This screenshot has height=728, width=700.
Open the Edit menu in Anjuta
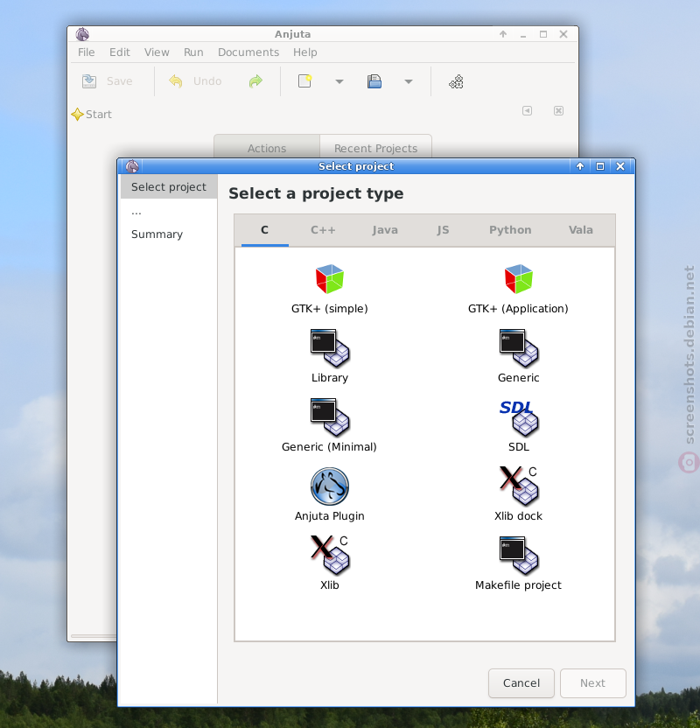120,52
